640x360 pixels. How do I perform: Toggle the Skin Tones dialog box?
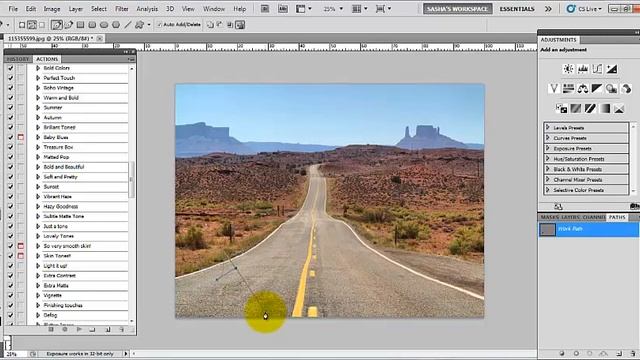pyautogui.click(x=21, y=256)
